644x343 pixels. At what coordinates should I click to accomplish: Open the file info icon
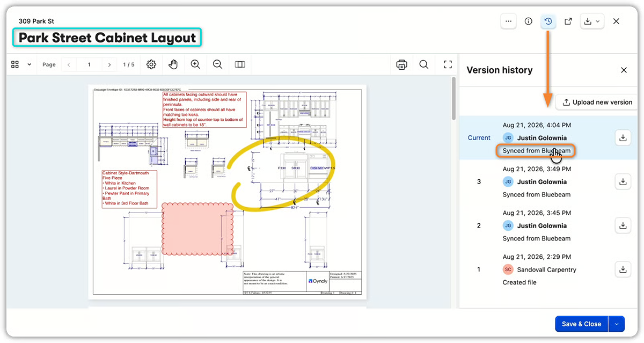coord(529,21)
